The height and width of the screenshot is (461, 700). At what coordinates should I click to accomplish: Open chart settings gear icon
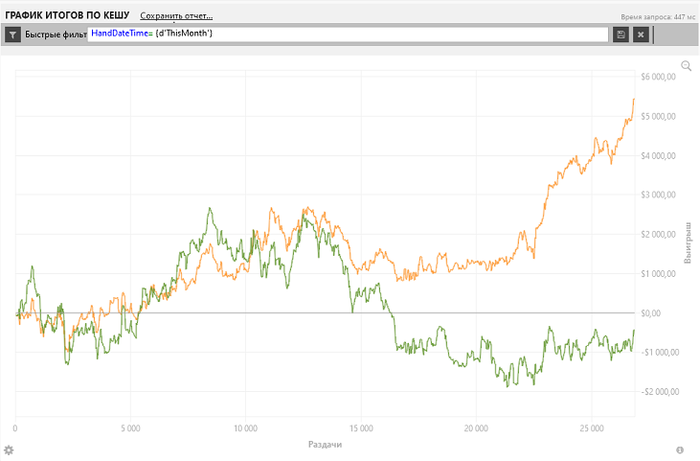click(x=8, y=450)
